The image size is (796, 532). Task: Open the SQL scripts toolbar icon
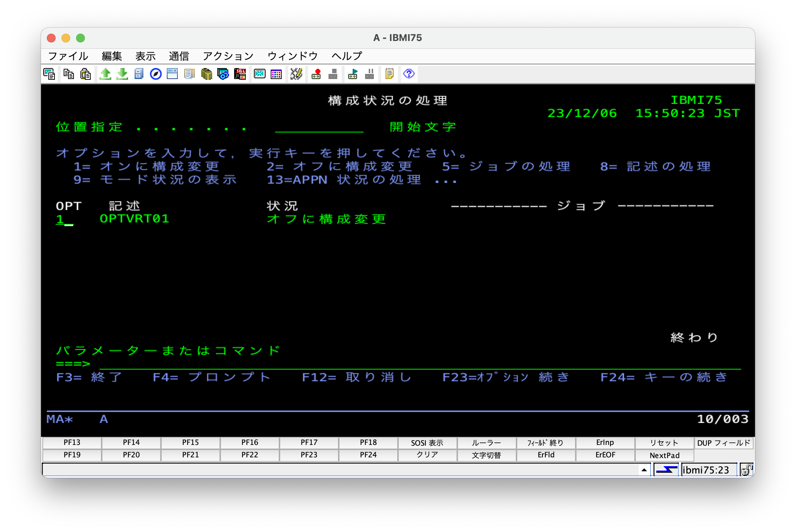click(x=240, y=74)
